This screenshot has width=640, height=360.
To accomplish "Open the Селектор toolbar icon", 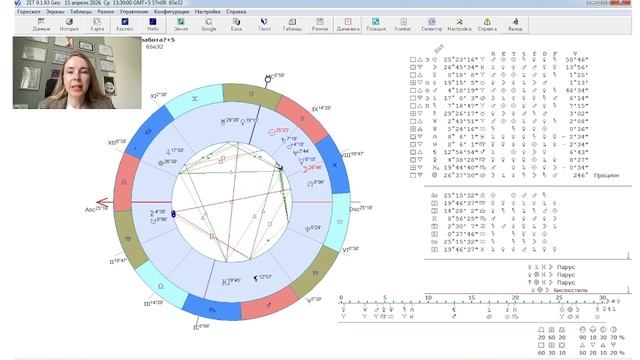I will pyautogui.click(x=431, y=25).
